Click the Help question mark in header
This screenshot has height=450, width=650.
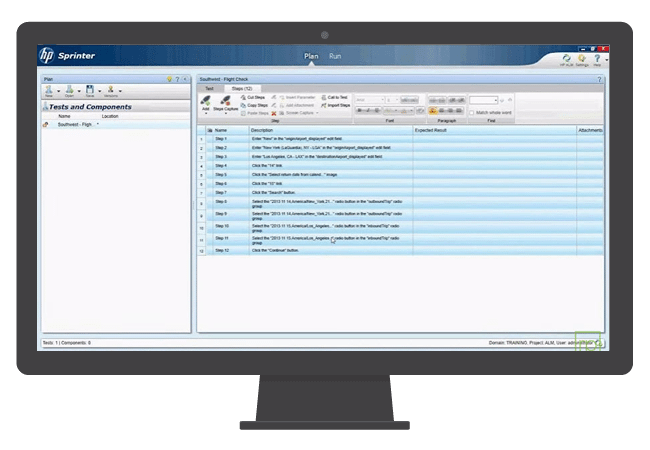click(597, 58)
